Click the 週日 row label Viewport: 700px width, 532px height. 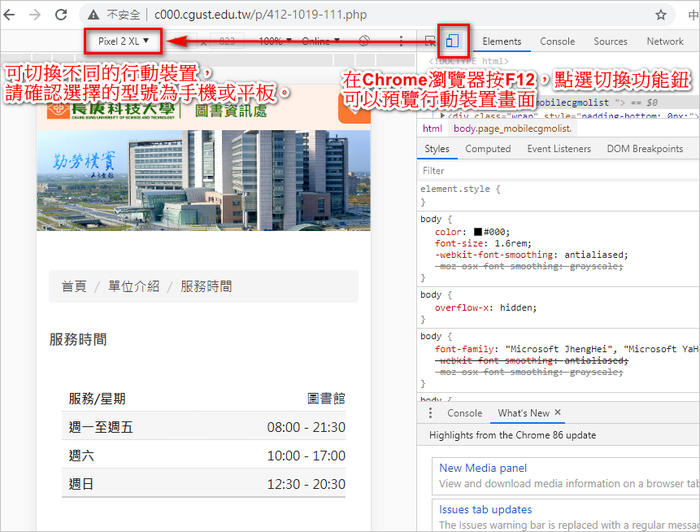pos(81,484)
